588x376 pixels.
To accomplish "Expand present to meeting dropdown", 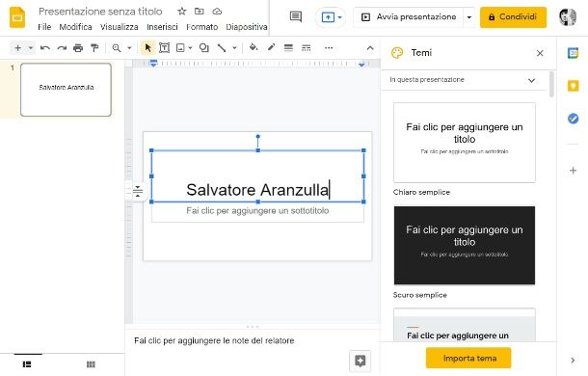I will pyautogui.click(x=339, y=17).
